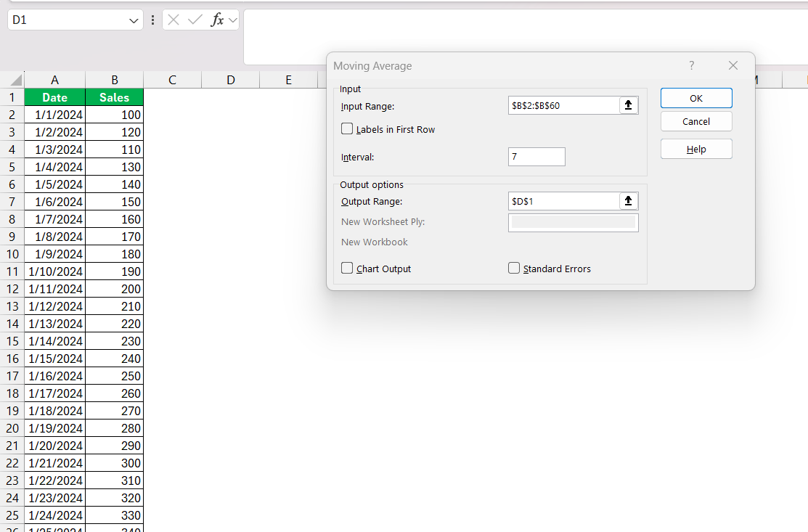Click the Insert Function fx icon
The height and width of the screenshot is (532, 808).
[217, 20]
